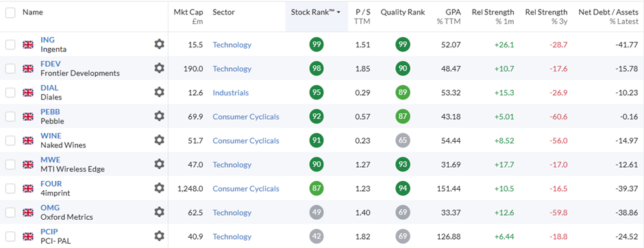
Task: Open Industrials sector link for Diales
Action: click(230, 92)
